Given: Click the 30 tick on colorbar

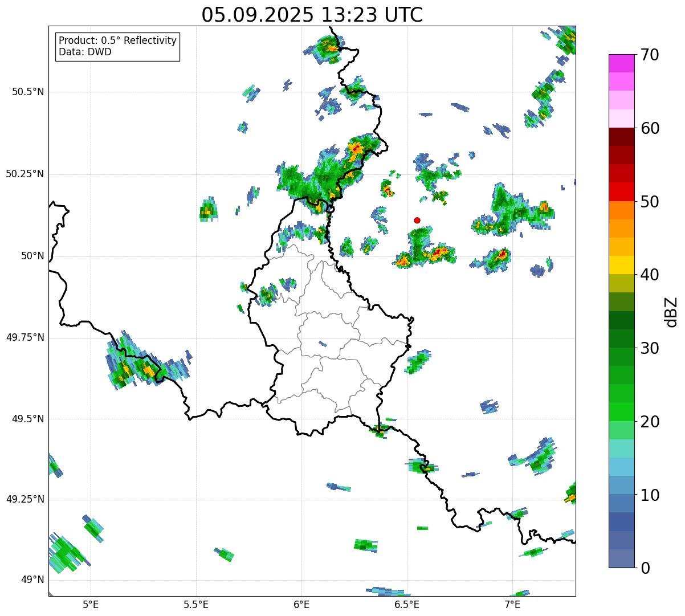Looking at the screenshot, I should coord(650,348).
